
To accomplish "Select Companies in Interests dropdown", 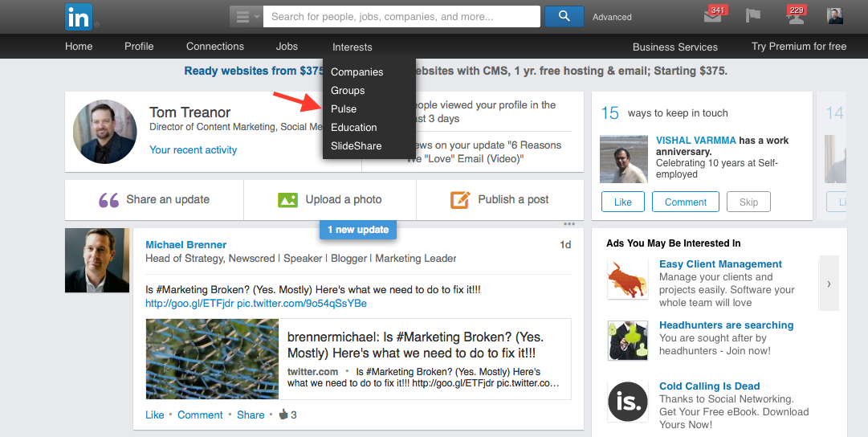I will point(357,72).
